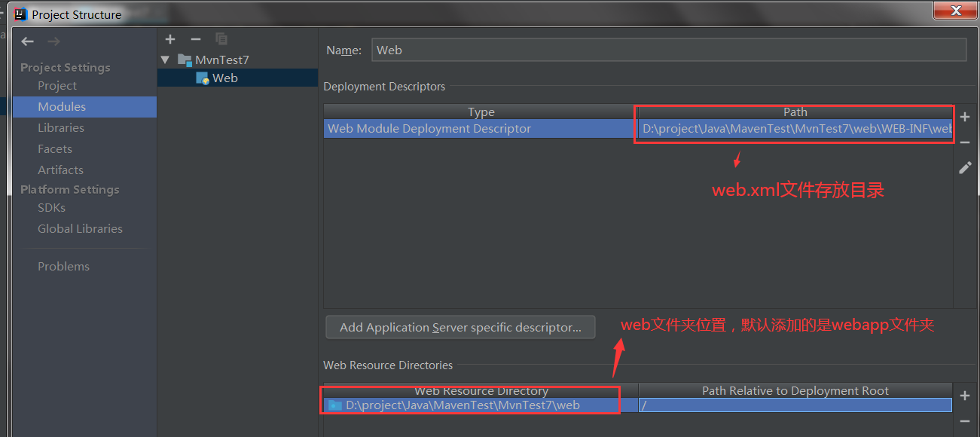This screenshot has width=980, height=437.
Task: Open the Project settings page
Action: (57, 85)
